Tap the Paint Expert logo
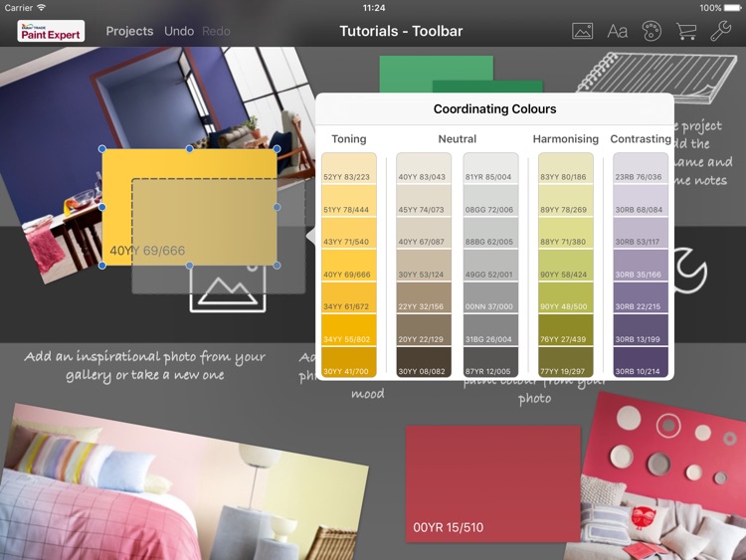 (51, 31)
